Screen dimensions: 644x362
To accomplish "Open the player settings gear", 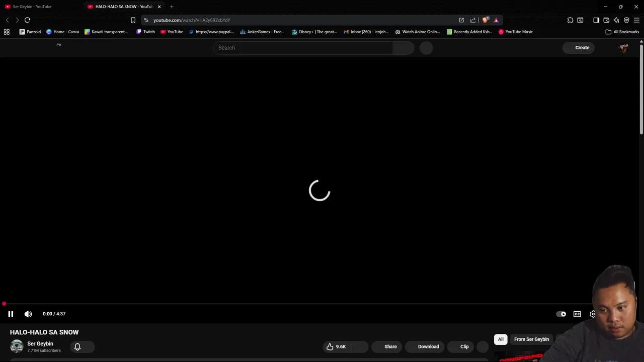I will (x=593, y=314).
